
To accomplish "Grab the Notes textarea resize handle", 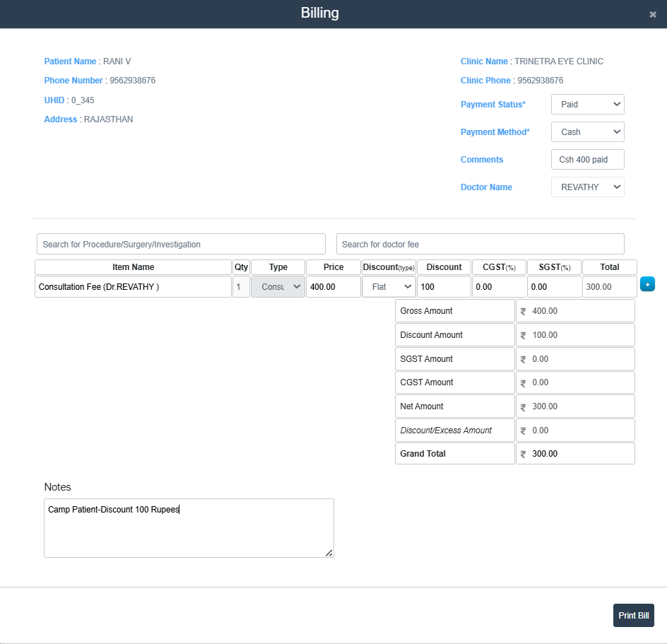I will pos(329,553).
